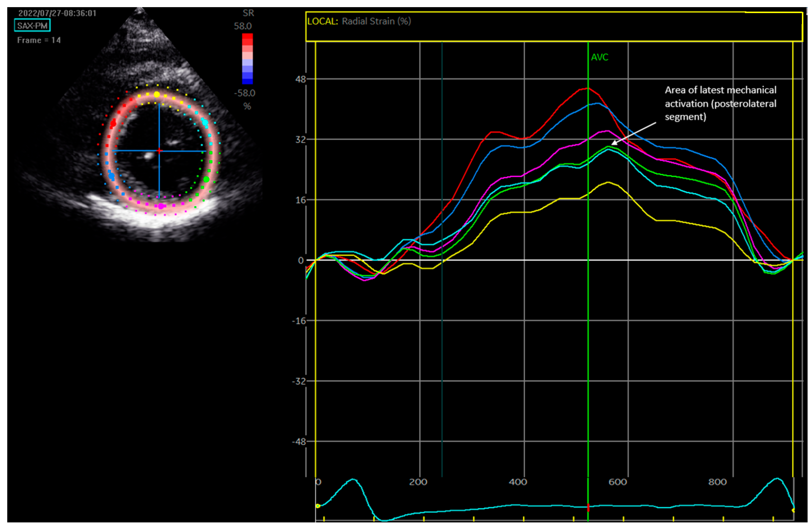Click the 32 value on the strain axis
Viewport: 812px width, 529px height.
tap(300, 140)
